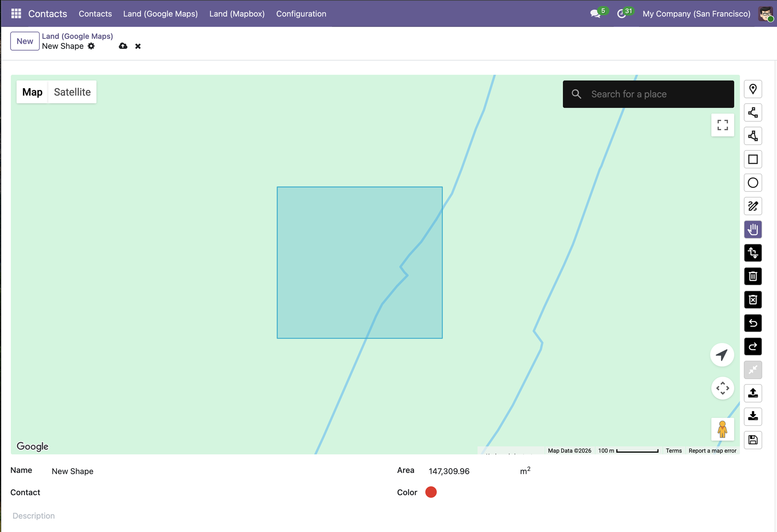
Task: Click the Description text field
Action: pos(388,516)
